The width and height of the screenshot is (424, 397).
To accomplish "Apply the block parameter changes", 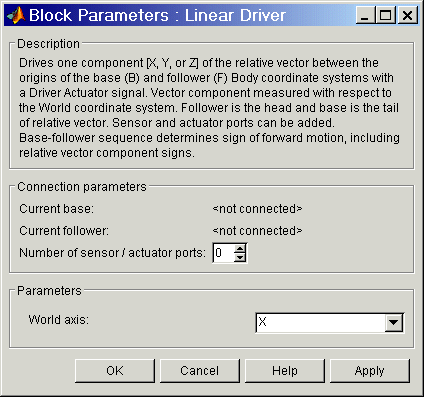I will coord(370,371).
